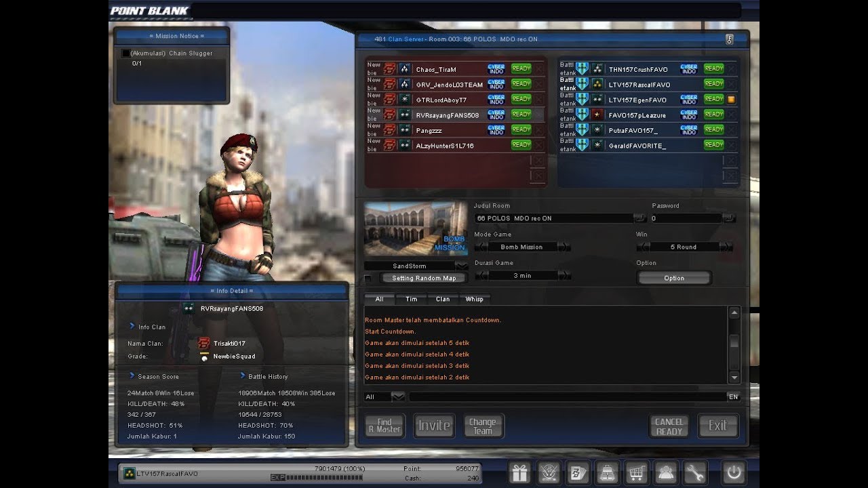Click left arrow of Win rounds
The image size is (868, 488).
tap(643, 247)
